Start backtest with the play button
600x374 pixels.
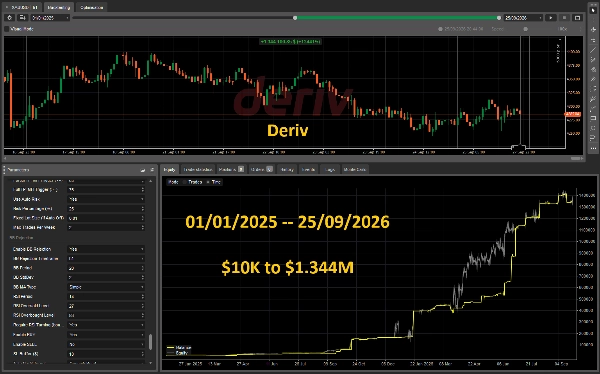tap(551, 18)
